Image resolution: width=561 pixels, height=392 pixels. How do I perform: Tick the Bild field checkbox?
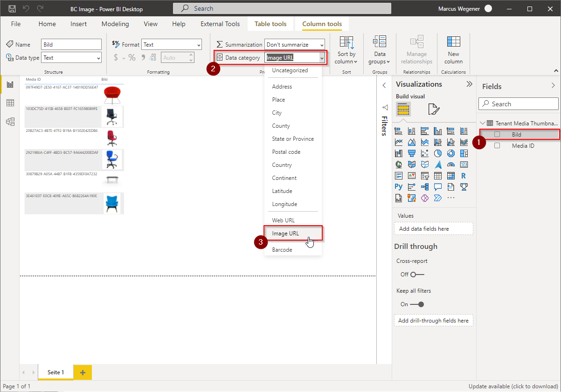(497, 134)
